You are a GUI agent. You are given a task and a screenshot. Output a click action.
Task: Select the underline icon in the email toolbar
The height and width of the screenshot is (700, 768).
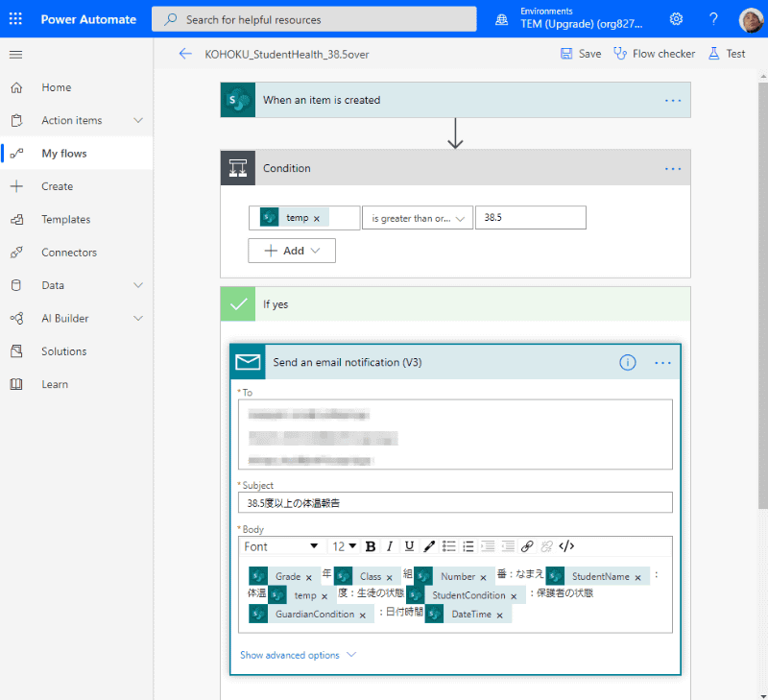[409, 545]
